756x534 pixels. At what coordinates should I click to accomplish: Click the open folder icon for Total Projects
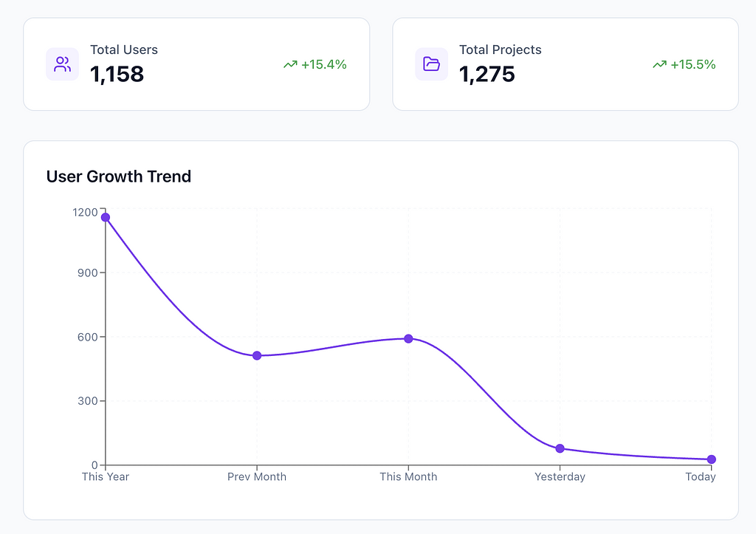tap(432, 64)
